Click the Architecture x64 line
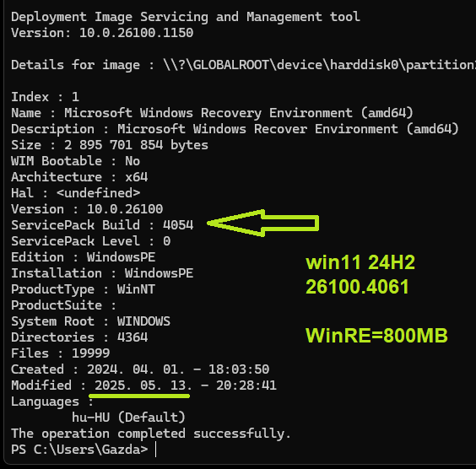This screenshot has width=476, height=469. pyautogui.click(x=79, y=177)
